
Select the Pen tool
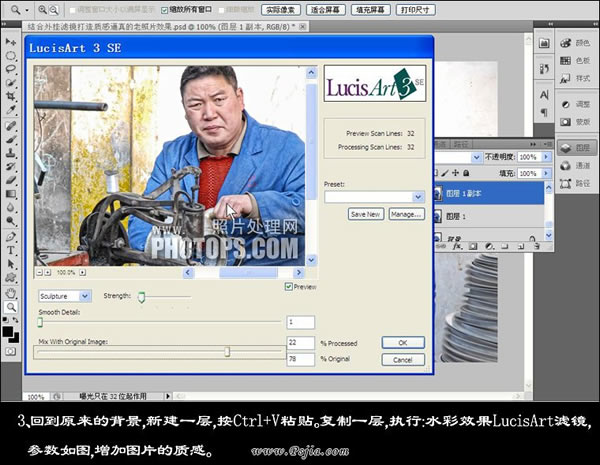click(x=11, y=237)
